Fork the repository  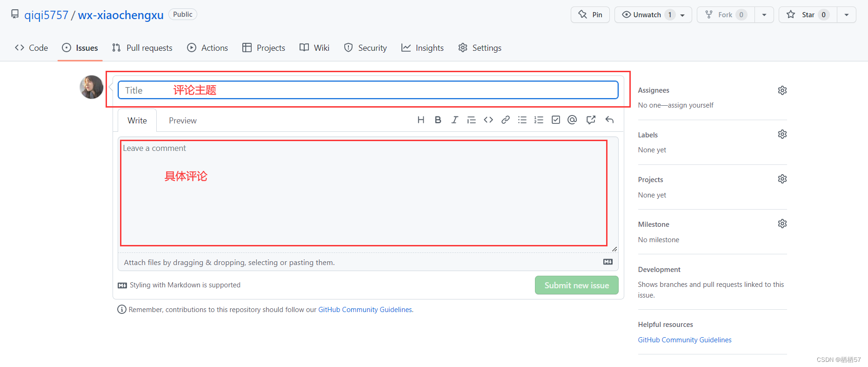[726, 15]
